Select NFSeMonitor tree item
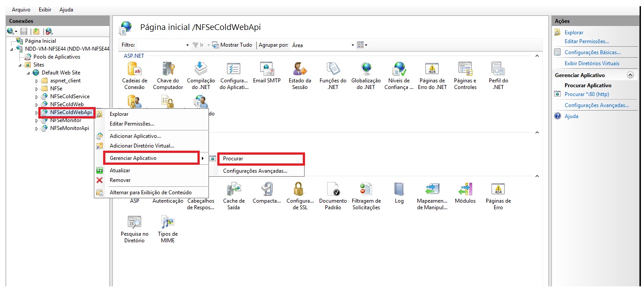The image size is (644, 289). (x=66, y=120)
